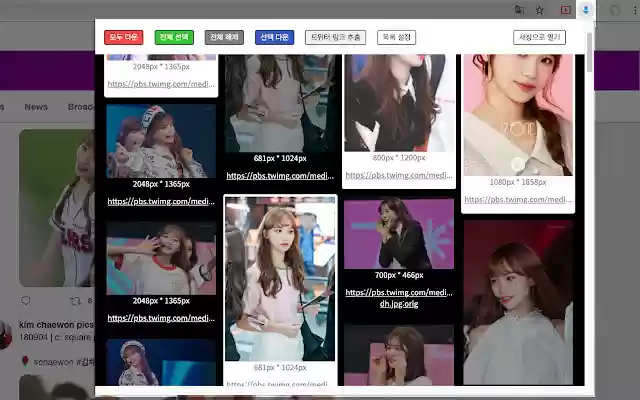The width and height of the screenshot is (640, 400).
Task: Open the browser three-dot menu
Action: pyautogui.click(x=635, y=10)
